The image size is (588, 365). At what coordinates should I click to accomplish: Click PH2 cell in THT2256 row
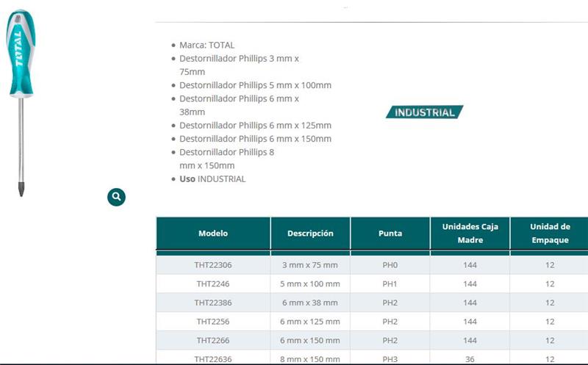pyautogui.click(x=390, y=322)
